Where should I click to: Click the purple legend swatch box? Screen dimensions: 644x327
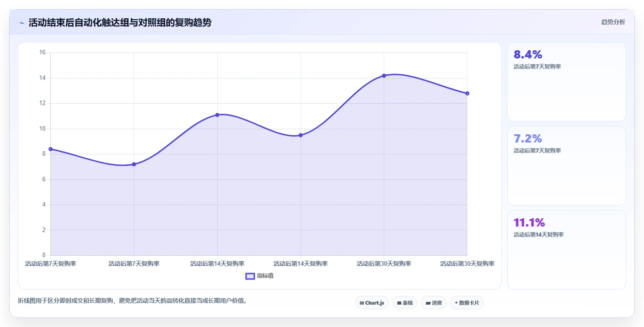[250, 276]
